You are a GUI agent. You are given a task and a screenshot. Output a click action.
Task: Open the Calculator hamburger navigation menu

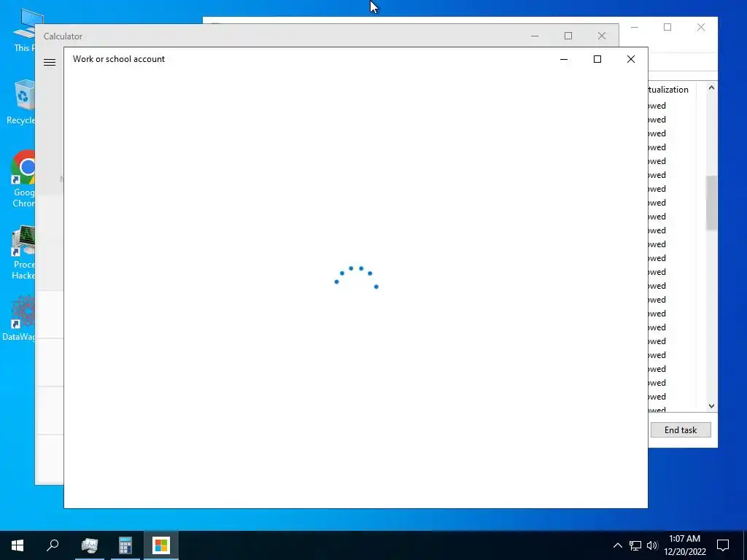50,63
